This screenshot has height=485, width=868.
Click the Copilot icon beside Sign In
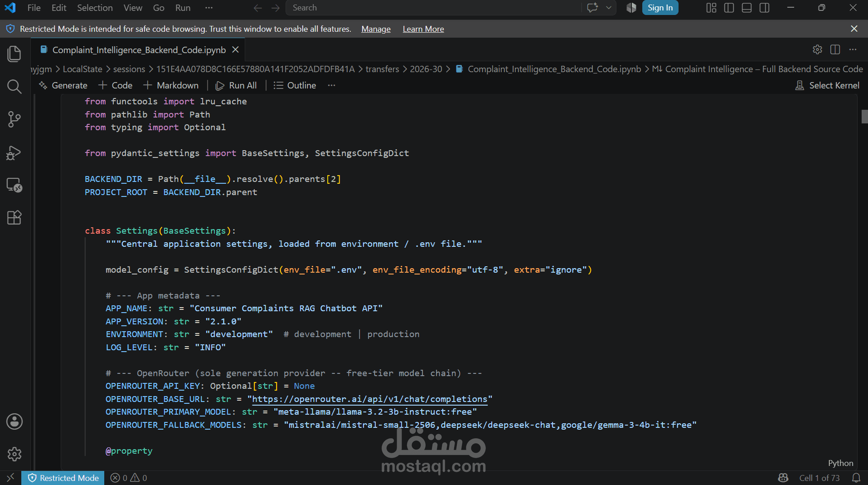631,8
